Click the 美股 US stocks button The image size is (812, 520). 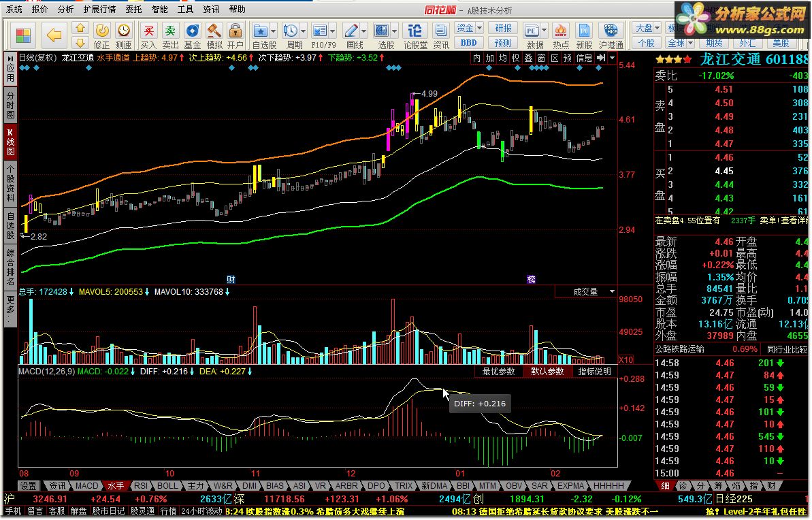(x=781, y=43)
